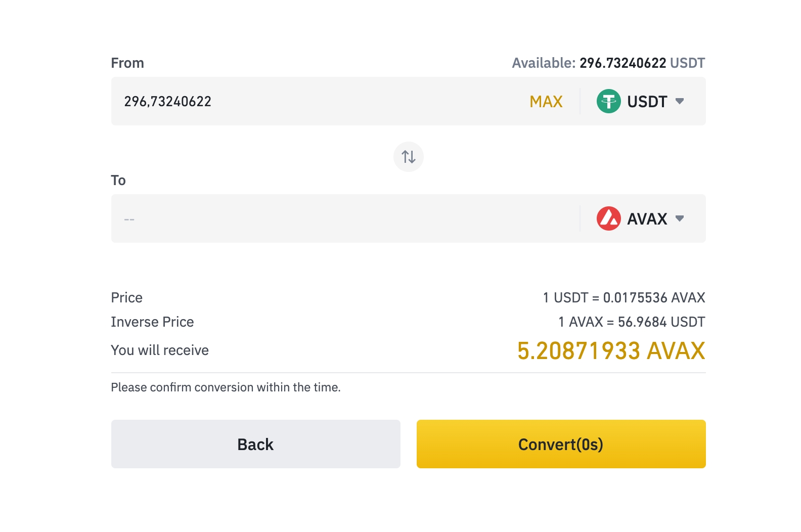Image resolution: width=801 pixels, height=532 pixels.
Task: Click the From label above input
Action: click(x=127, y=63)
